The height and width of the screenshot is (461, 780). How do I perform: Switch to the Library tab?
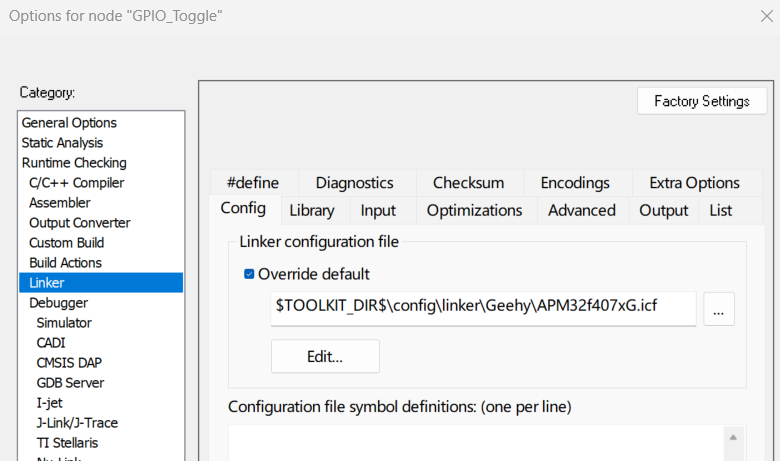(311, 210)
